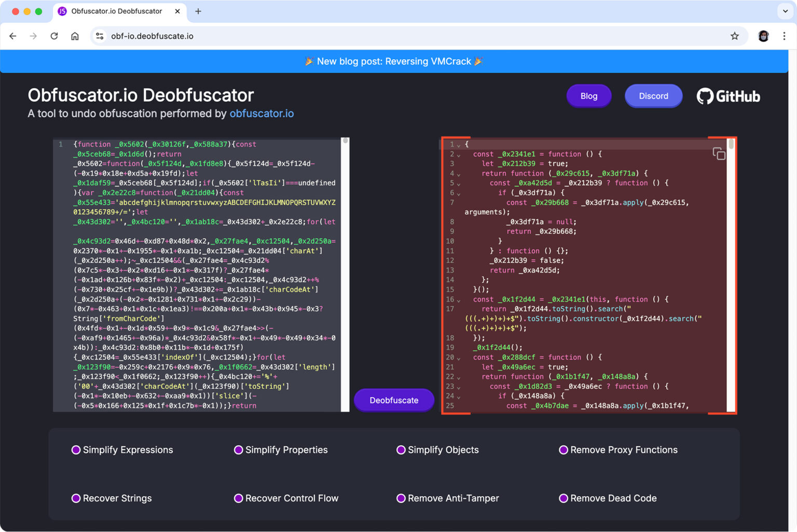Viewport: 797px width, 532px height.
Task: Copy the deobfuscated output code
Action: tap(719, 154)
